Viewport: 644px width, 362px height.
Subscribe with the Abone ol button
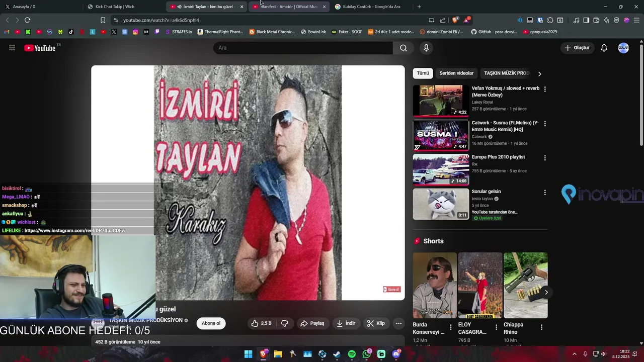(211, 323)
